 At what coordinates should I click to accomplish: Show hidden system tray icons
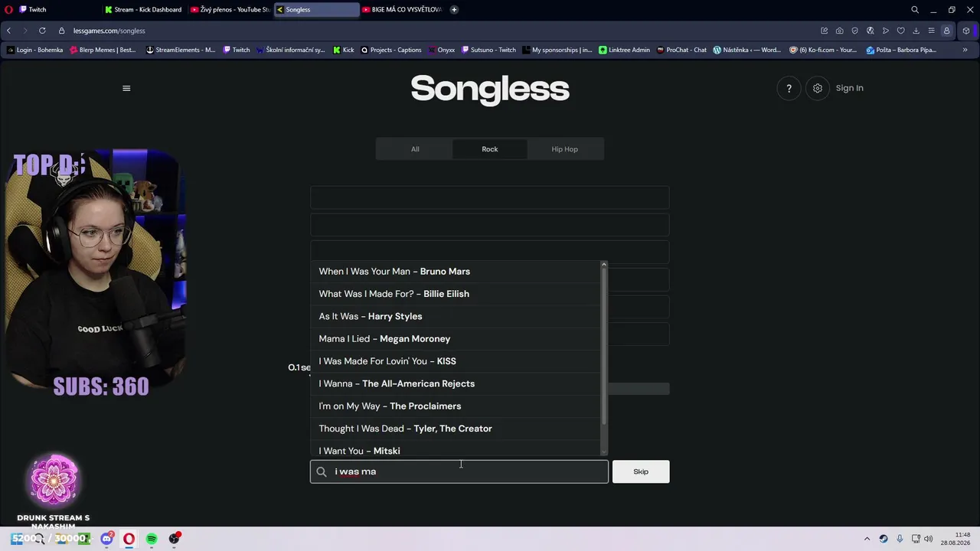tap(867, 539)
